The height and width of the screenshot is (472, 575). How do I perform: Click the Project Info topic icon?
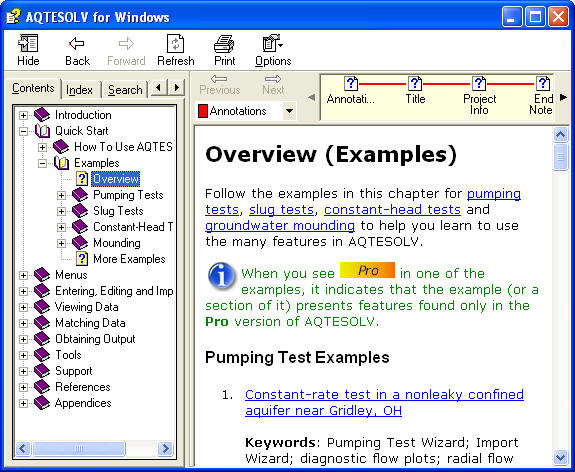coord(479,84)
